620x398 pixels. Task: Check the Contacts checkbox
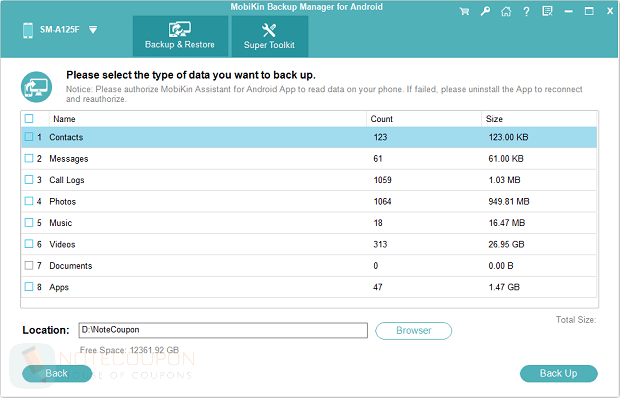pos(29,137)
